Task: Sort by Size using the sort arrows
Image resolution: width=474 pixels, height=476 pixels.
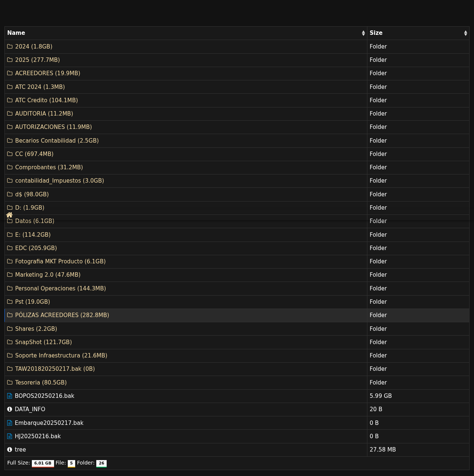Action: click(465, 33)
